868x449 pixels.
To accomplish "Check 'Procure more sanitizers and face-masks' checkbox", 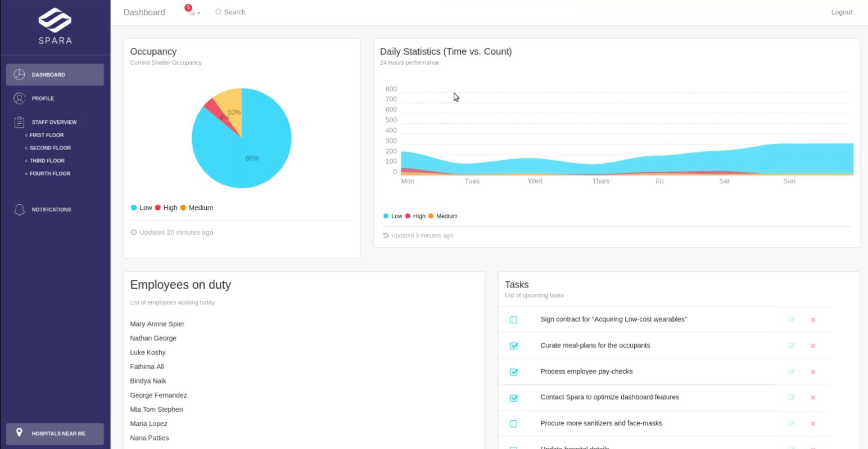I will pos(513,424).
